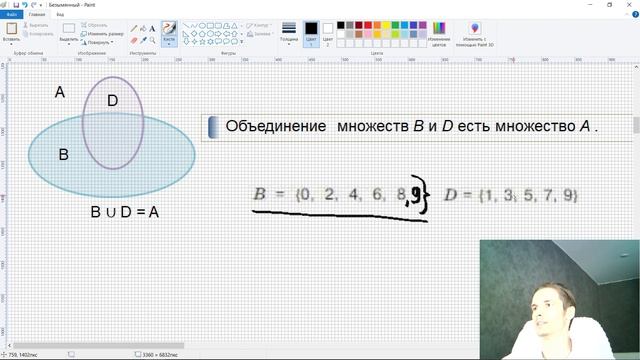Pick the green color swatch
Image resolution: width=640 pixels, height=360 pixels.
[395, 25]
